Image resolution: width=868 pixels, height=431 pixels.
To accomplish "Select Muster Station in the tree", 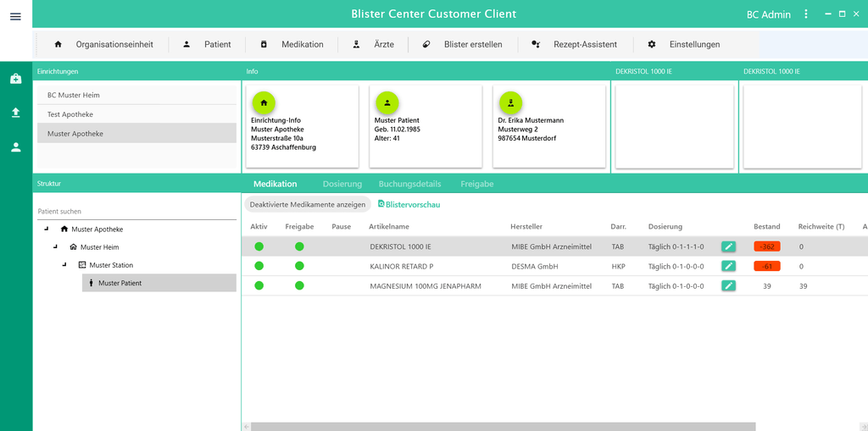I will [x=111, y=265].
